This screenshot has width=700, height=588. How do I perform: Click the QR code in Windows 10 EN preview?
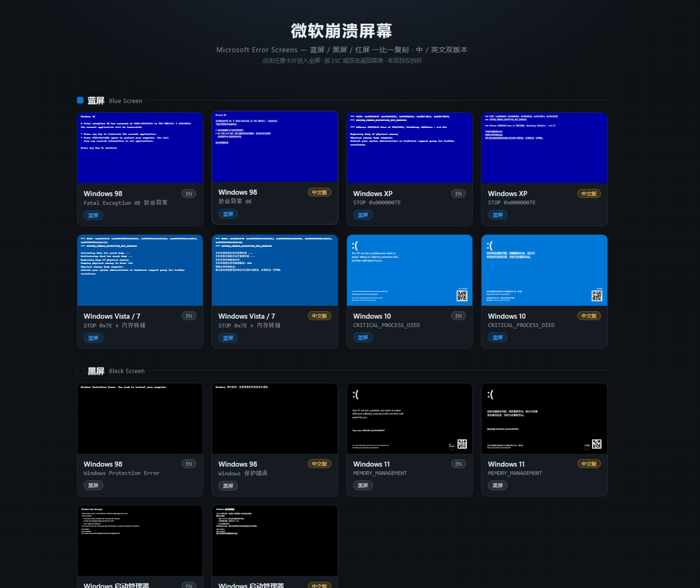click(x=462, y=295)
